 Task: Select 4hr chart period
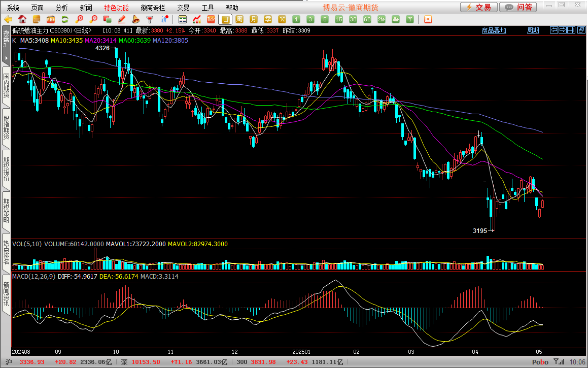(x=396, y=19)
